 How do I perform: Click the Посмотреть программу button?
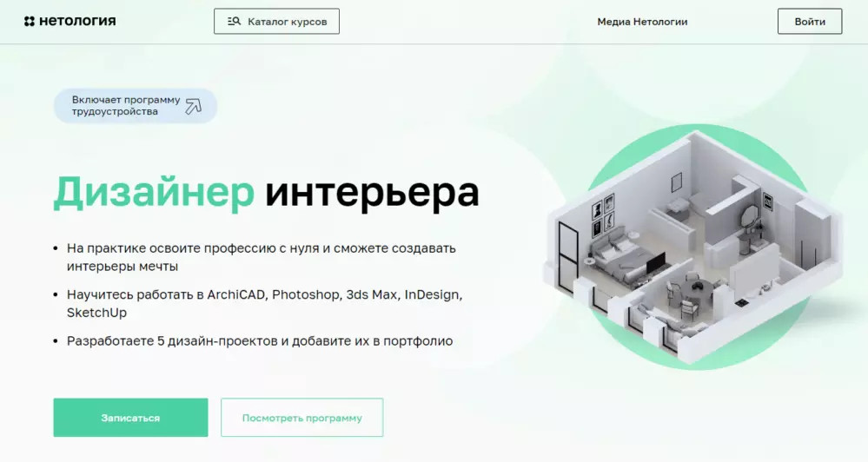(302, 418)
